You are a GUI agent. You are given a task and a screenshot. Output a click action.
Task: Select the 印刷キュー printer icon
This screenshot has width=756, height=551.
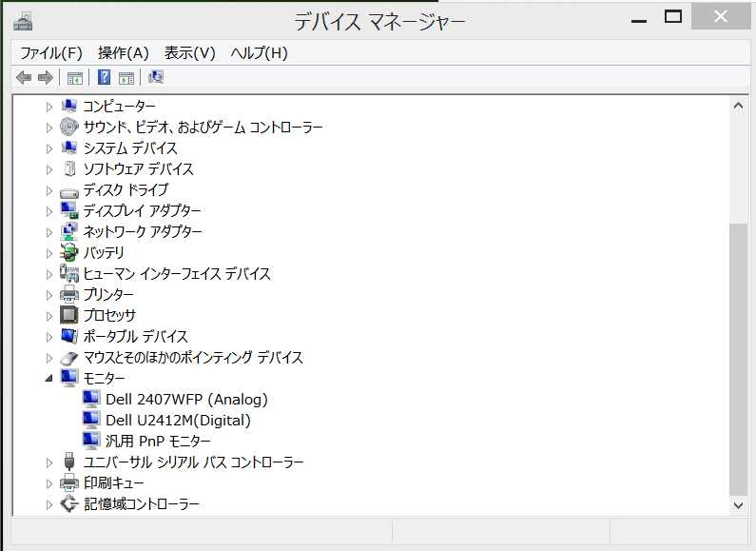click(69, 482)
